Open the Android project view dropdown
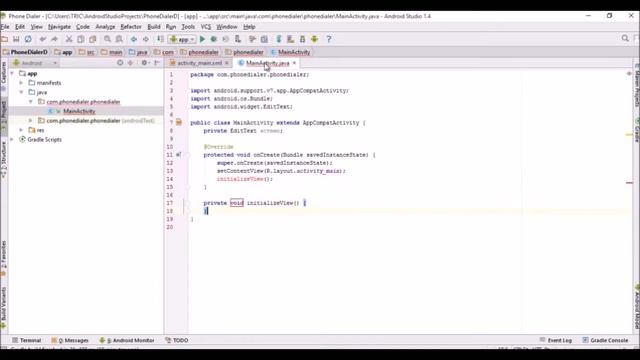640x360 pixels. (x=35, y=63)
